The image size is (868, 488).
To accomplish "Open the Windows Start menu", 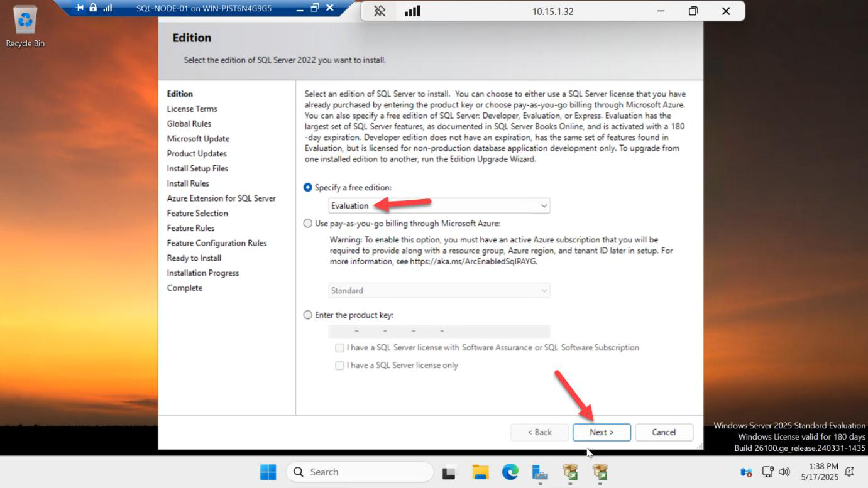I will click(x=268, y=472).
